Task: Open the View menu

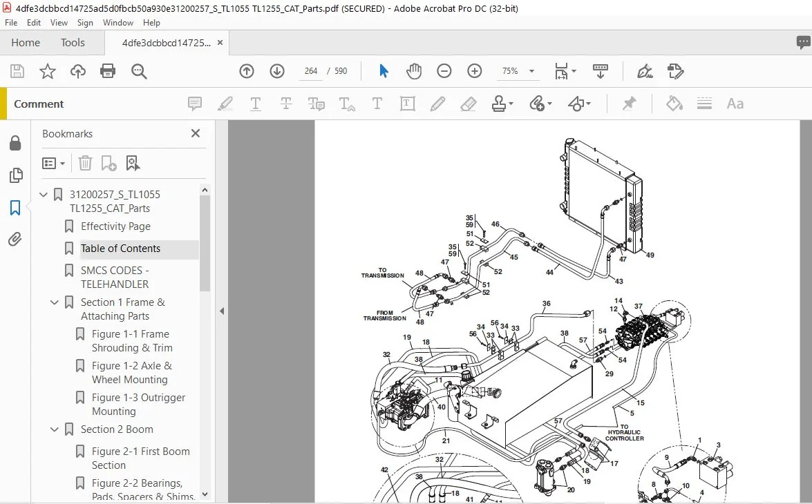Action: [59, 23]
